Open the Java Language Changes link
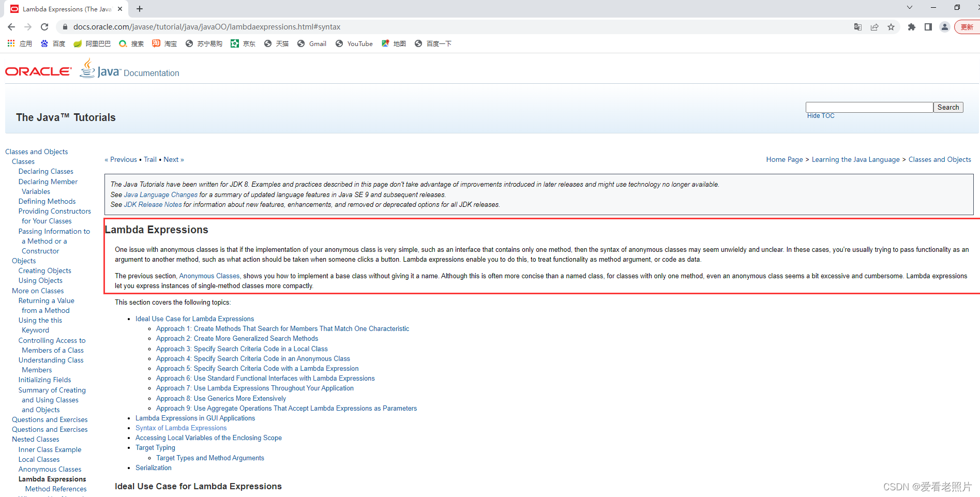Image resolution: width=980 pixels, height=497 pixels. (161, 195)
